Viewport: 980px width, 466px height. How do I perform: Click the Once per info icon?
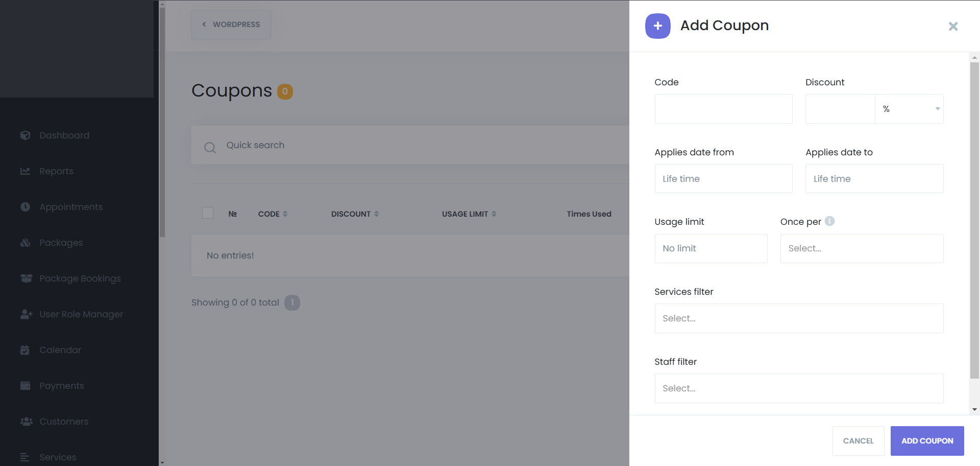[x=830, y=221]
